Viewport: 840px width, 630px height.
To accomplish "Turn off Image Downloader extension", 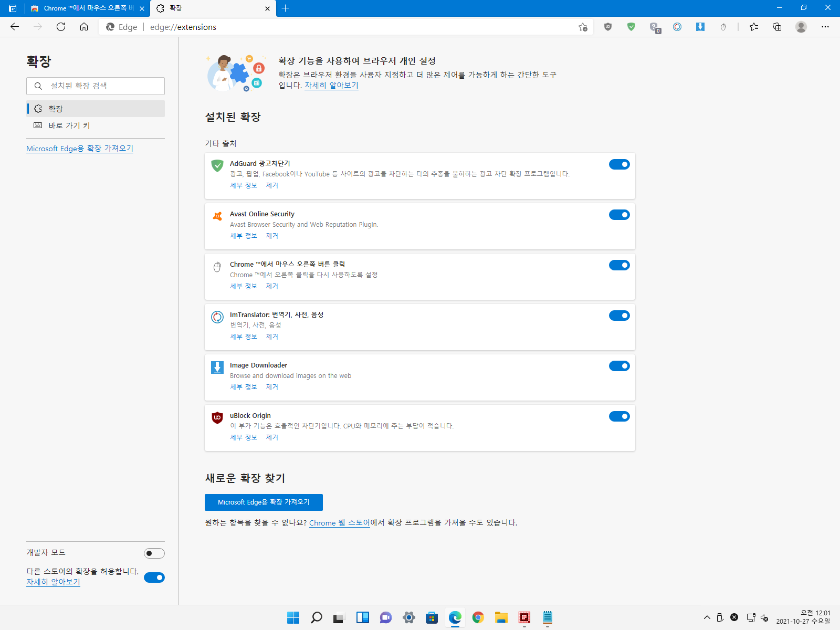I will coord(619,366).
